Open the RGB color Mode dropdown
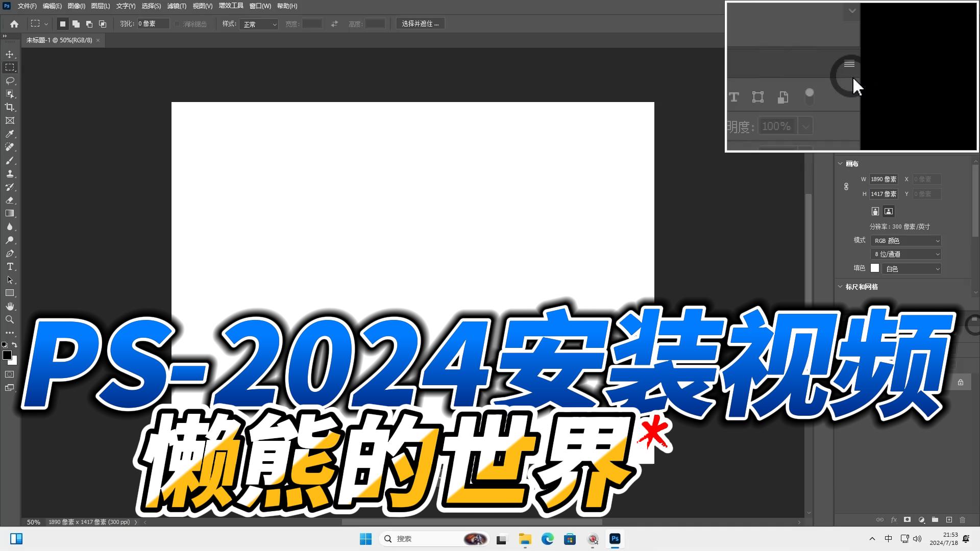This screenshot has height=551, width=980. pos(906,241)
